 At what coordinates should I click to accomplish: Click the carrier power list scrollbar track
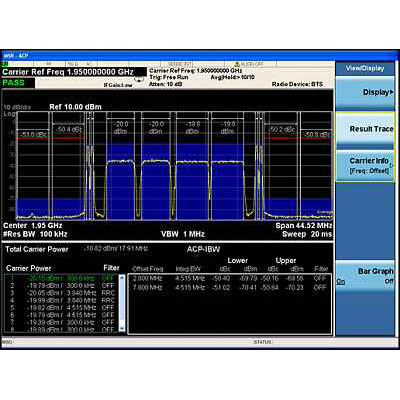click(122, 303)
